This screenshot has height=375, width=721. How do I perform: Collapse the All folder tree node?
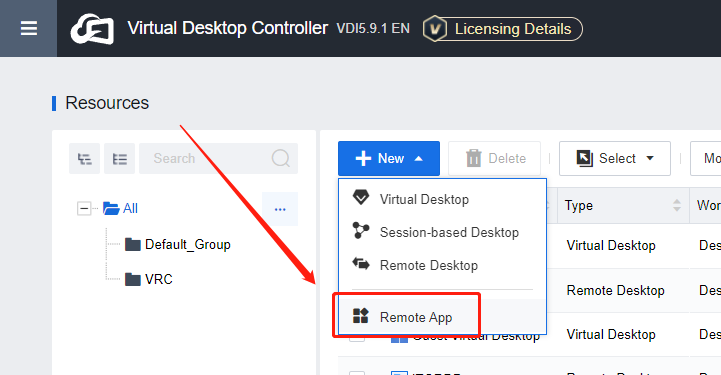(x=84, y=209)
